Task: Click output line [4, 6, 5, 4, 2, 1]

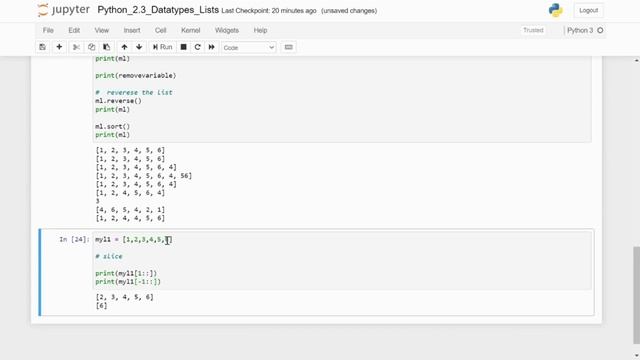Action: point(130,210)
